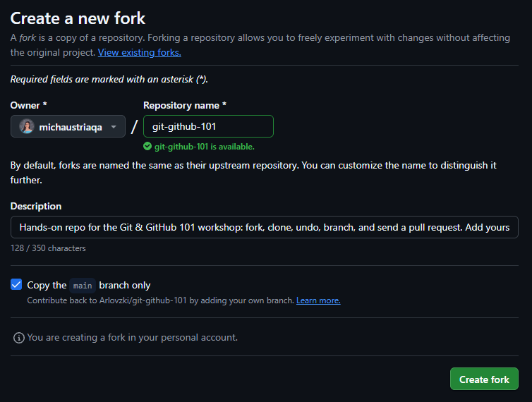Click the Repository name input field

click(208, 126)
